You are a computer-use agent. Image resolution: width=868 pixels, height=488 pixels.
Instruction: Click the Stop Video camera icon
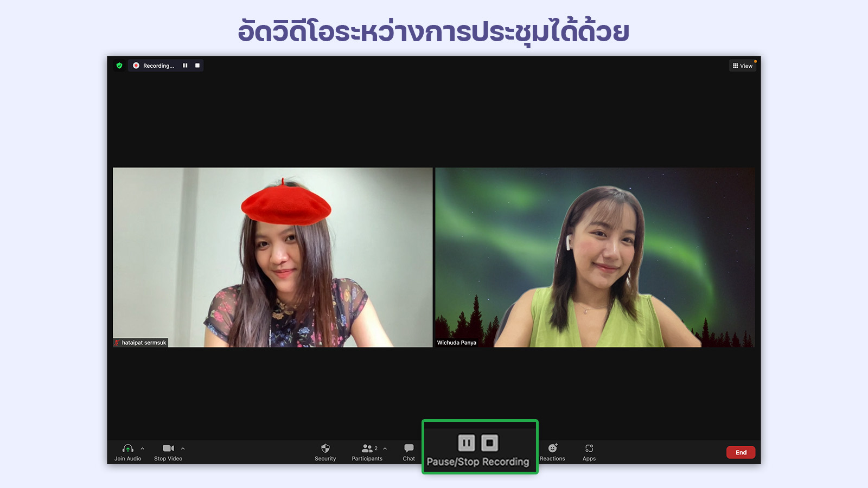pos(168,448)
